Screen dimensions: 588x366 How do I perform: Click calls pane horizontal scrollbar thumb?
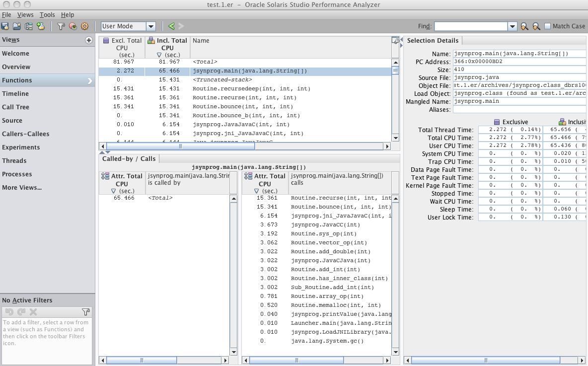296,361
